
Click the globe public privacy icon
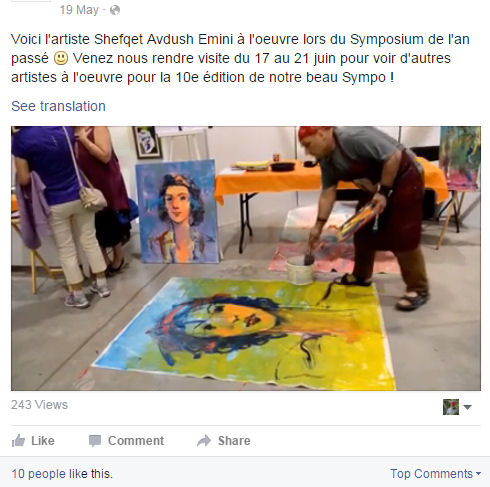tap(115, 10)
